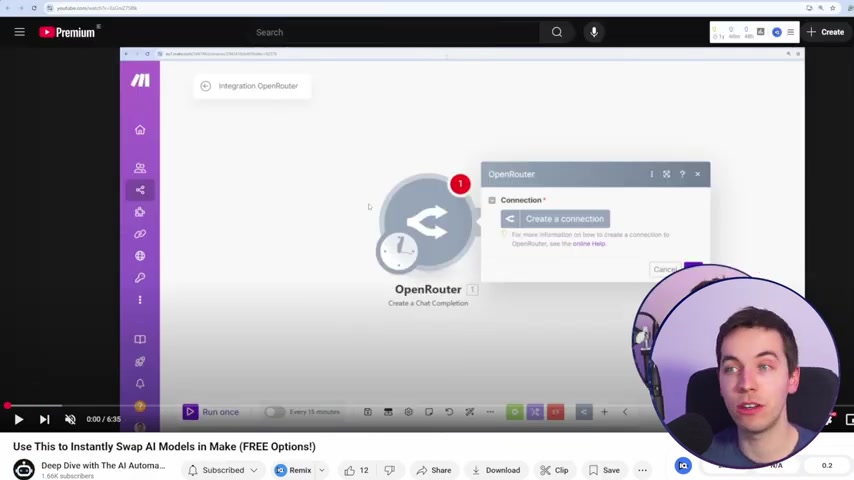Open three-dot menu in OpenRouter dialog header
Viewport: 854px width, 480px height.
(651, 174)
